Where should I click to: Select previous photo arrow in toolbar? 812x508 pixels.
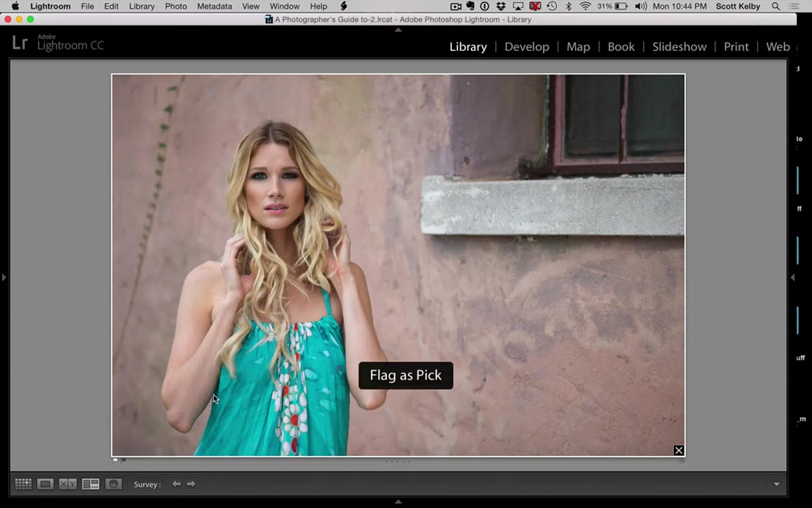[x=176, y=484]
